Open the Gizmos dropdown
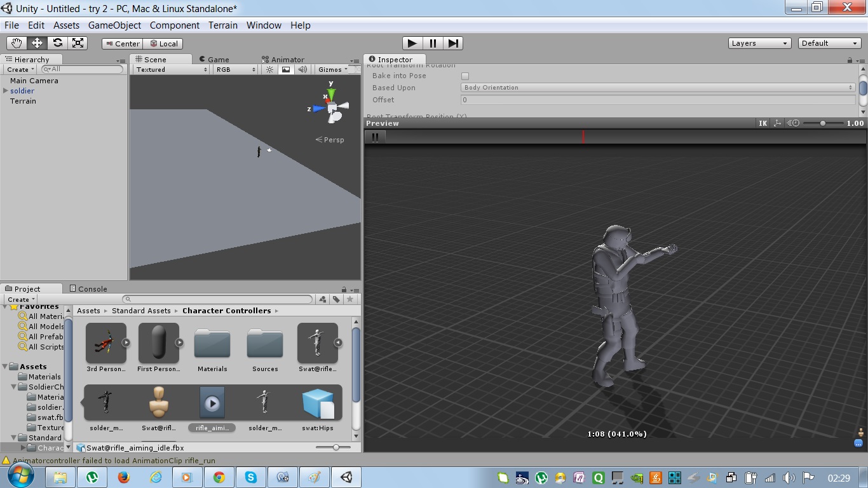 (333, 69)
